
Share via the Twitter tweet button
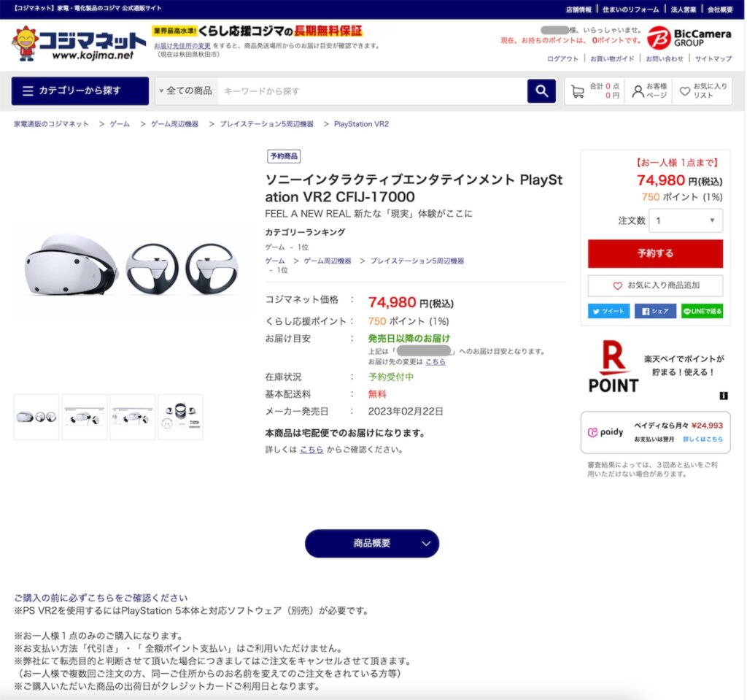[x=608, y=311]
